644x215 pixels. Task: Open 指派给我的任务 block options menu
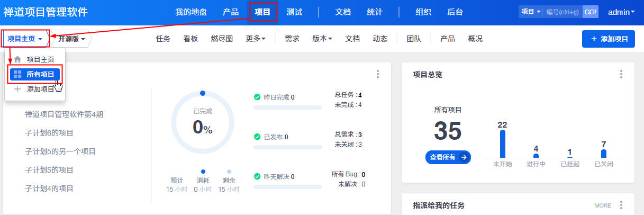(621, 205)
